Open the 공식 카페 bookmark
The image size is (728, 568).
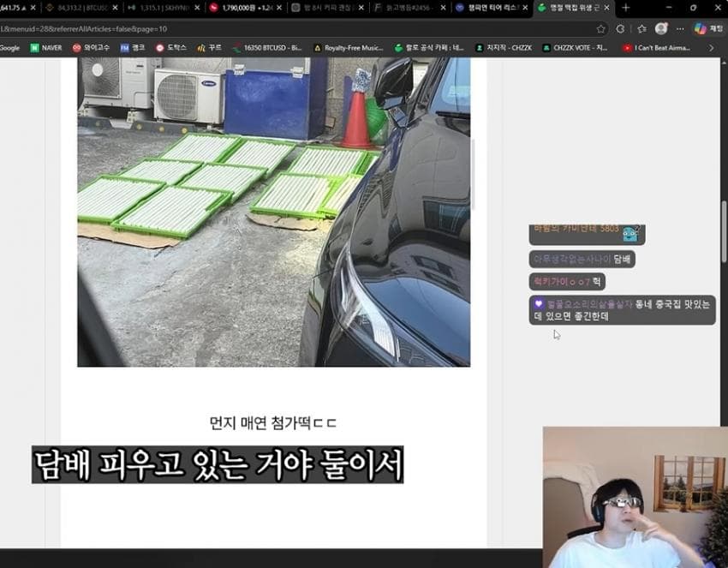click(428, 48)
